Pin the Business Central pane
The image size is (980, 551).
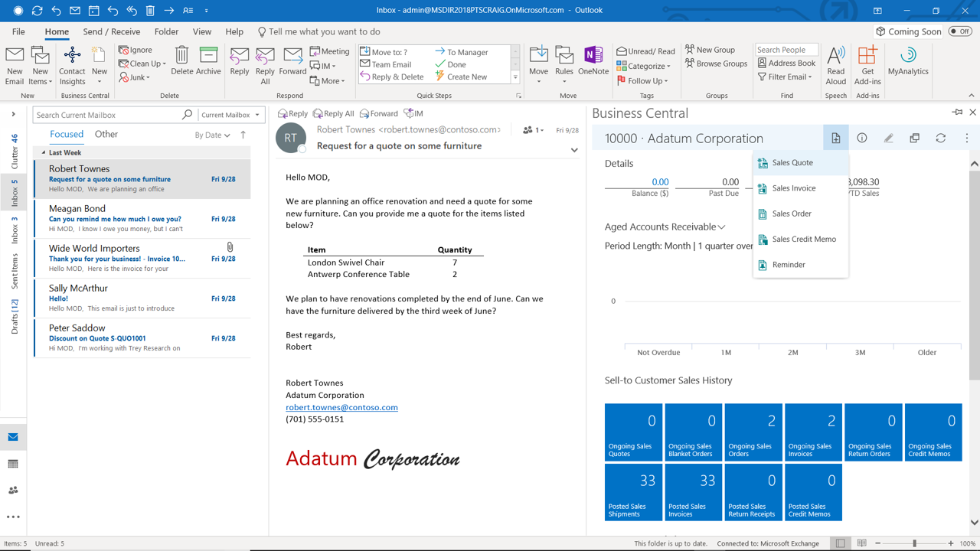point(957,112)
